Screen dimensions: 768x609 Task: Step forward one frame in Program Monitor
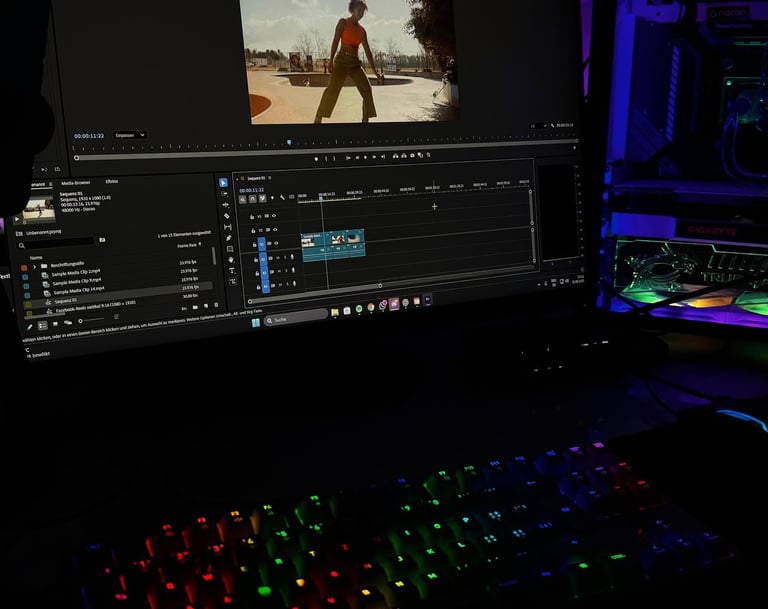pyautogui.click(x=374, y=157)
